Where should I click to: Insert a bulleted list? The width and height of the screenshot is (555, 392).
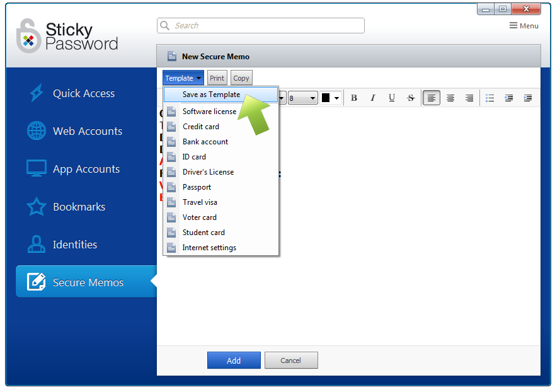[490, 98]
